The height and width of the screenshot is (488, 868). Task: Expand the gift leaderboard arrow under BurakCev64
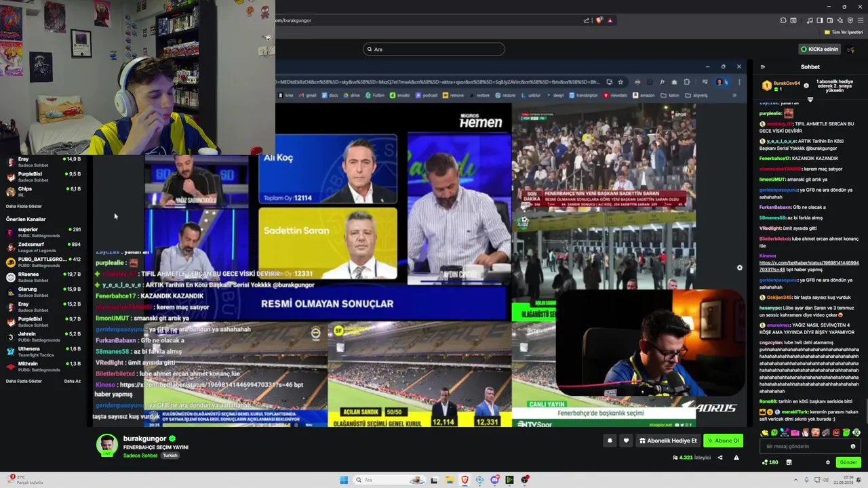pos(810,99)
